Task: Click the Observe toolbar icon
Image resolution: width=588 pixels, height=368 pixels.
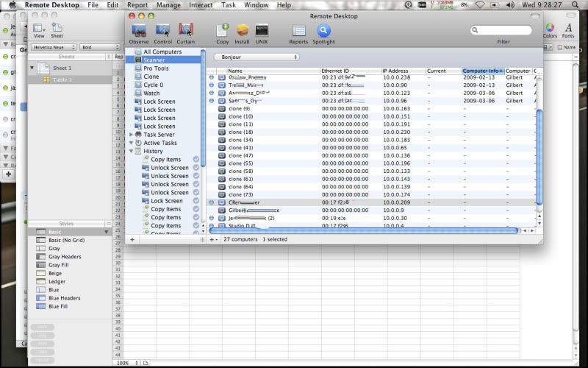Action: coord(139,31)
